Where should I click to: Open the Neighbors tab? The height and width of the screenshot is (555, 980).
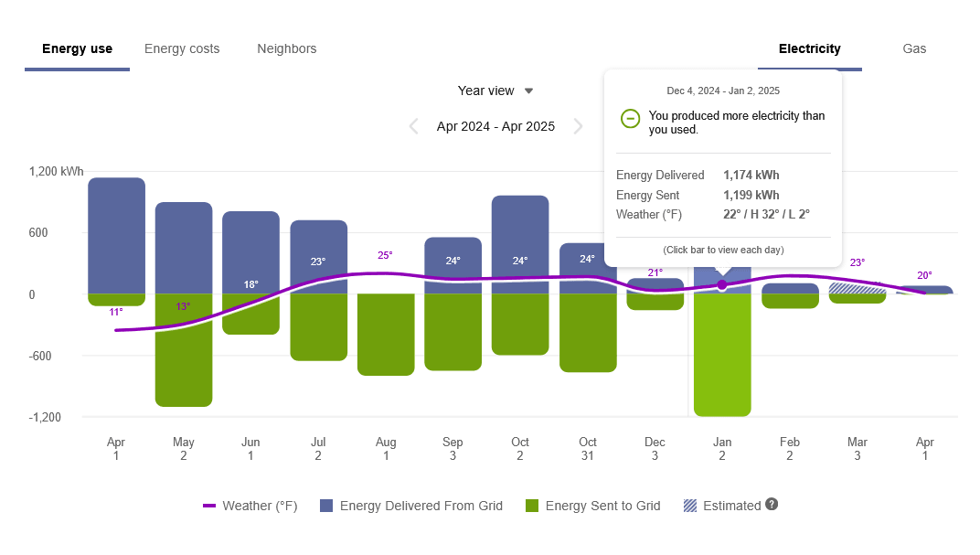(x=286, y=48)
